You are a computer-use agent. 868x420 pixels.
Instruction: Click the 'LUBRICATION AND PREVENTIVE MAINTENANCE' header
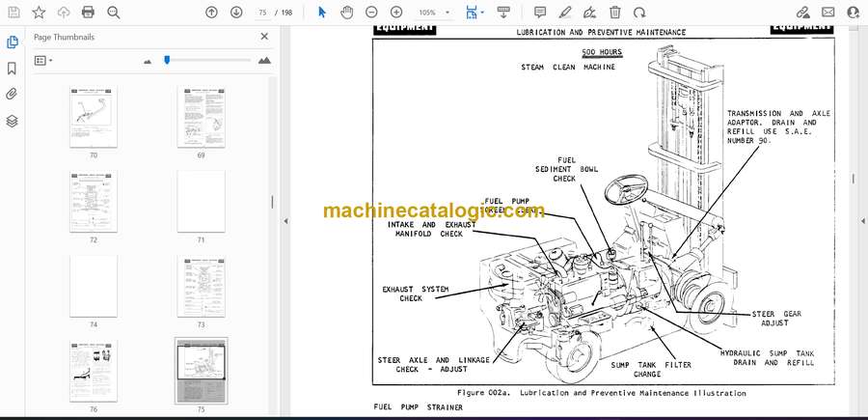601,32
